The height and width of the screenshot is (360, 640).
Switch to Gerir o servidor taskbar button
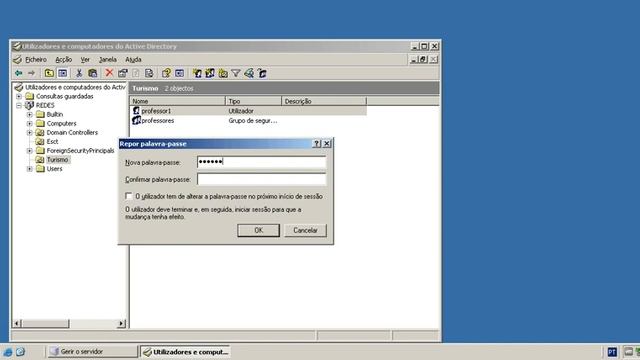(92, 351)
